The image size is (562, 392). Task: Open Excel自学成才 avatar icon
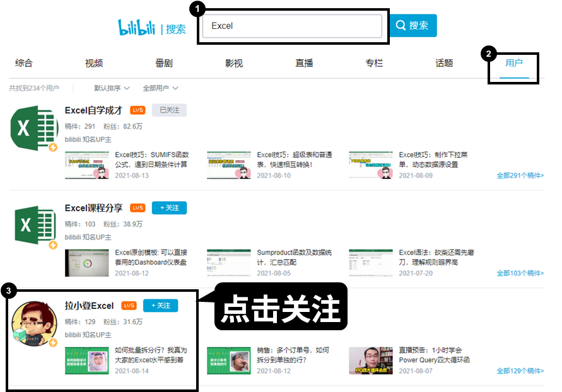[35, 128]
